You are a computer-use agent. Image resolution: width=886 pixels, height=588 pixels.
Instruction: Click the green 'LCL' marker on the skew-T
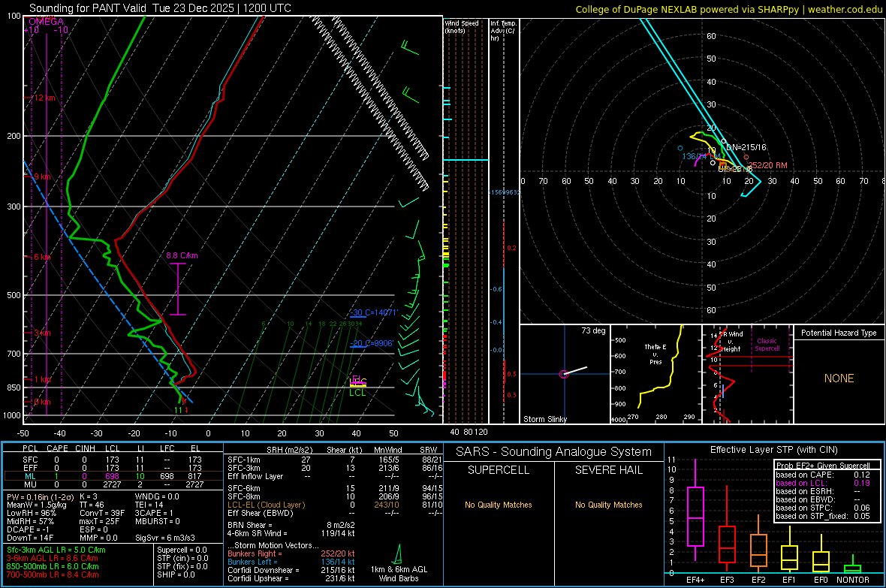357,393
